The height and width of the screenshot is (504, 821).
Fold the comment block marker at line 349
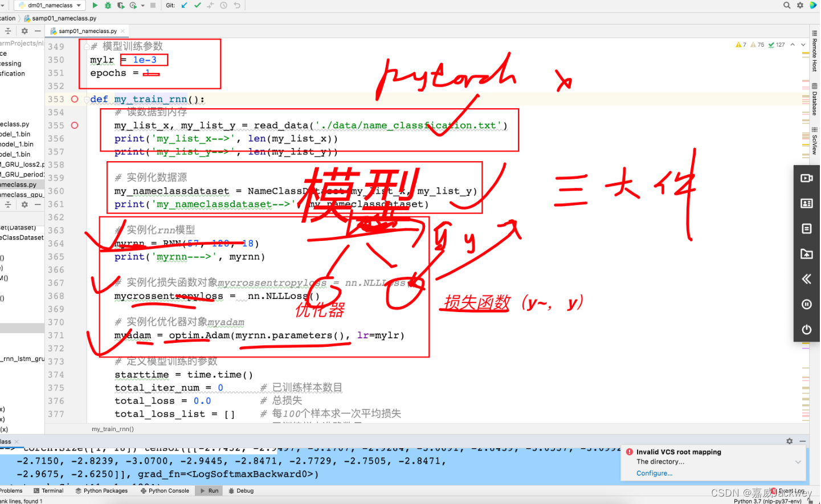click(87, 46)
